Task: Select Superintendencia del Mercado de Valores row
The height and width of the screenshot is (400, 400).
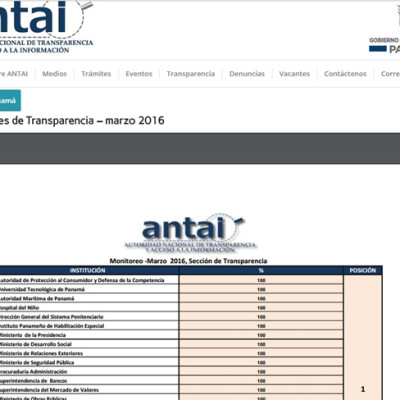Action: tap(171, 390)
